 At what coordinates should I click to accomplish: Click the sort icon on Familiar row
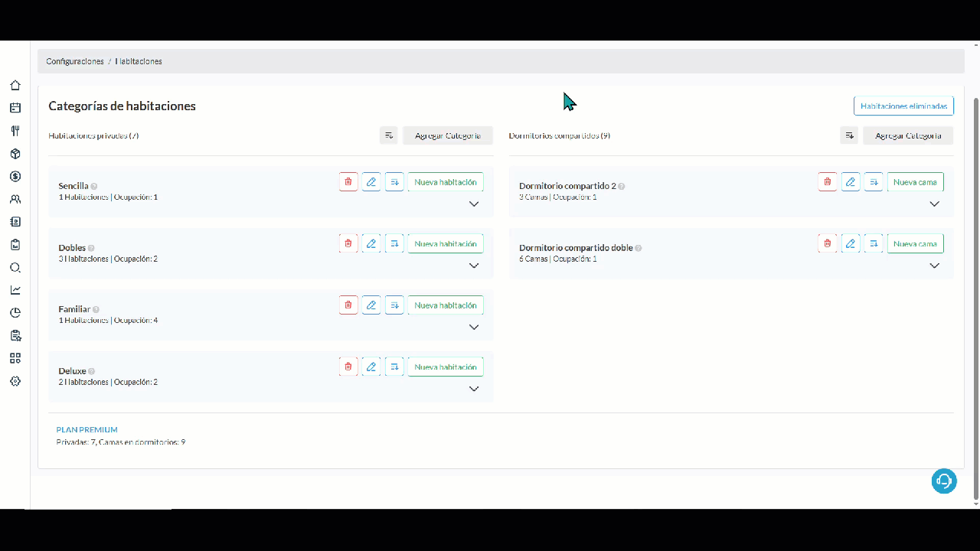(394, 305)
